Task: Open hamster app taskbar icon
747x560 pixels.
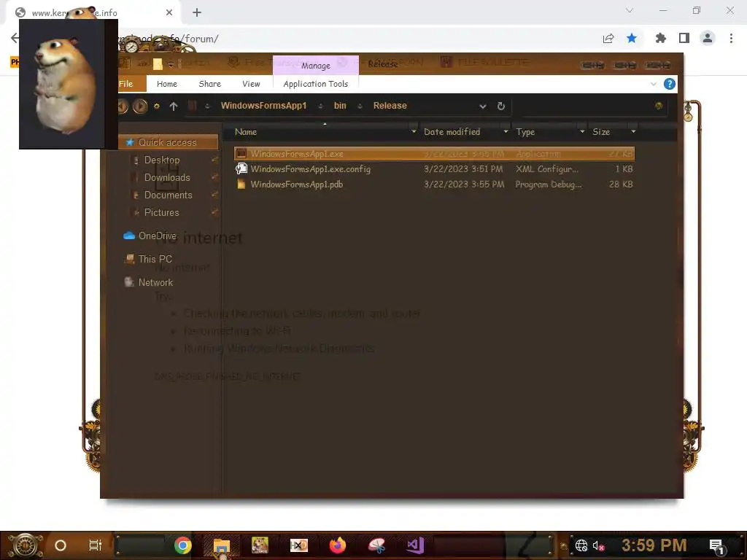Action: [260, 545]
